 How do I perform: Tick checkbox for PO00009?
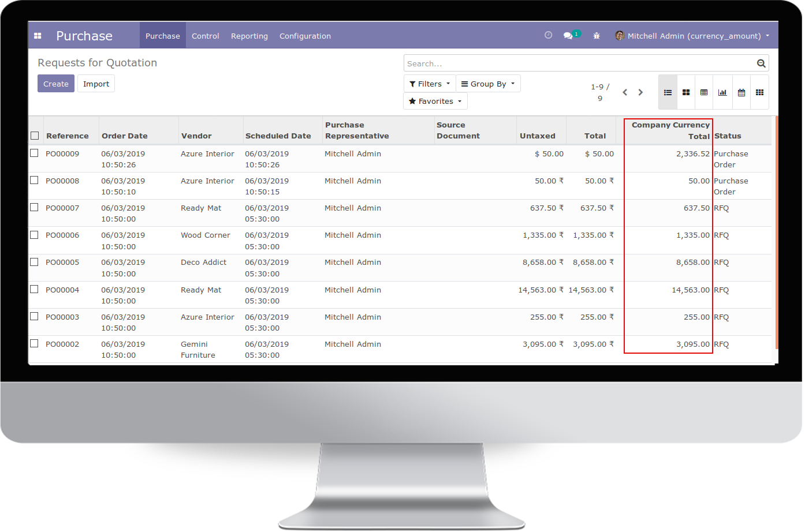(34, 153)
